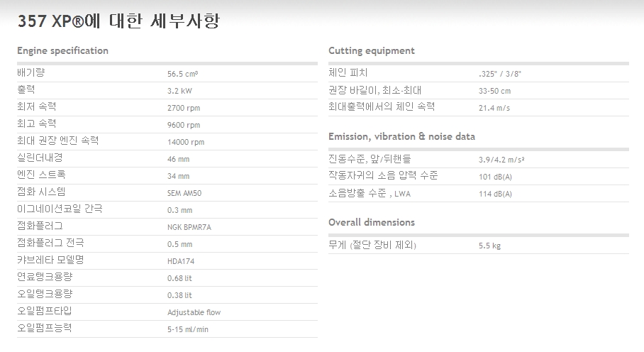Select the '점화플러그' row label
The width and height of the screenshot is (644, 352).
pyautogui.click(x=40, y=226)
